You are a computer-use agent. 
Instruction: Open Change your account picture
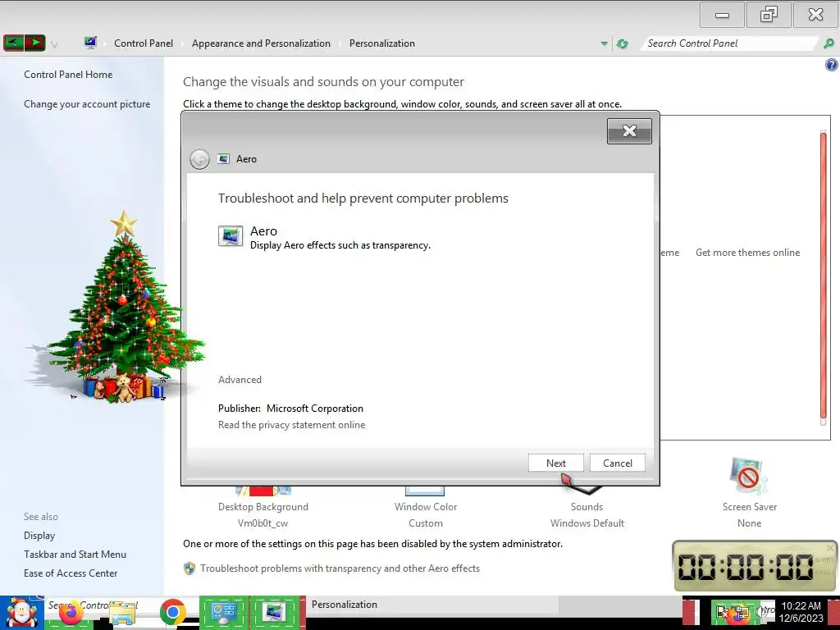[87, 104]
